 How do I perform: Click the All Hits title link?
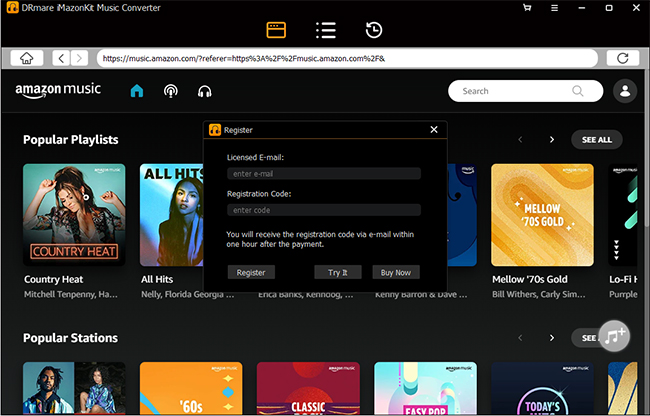click(x=157, y=279)
